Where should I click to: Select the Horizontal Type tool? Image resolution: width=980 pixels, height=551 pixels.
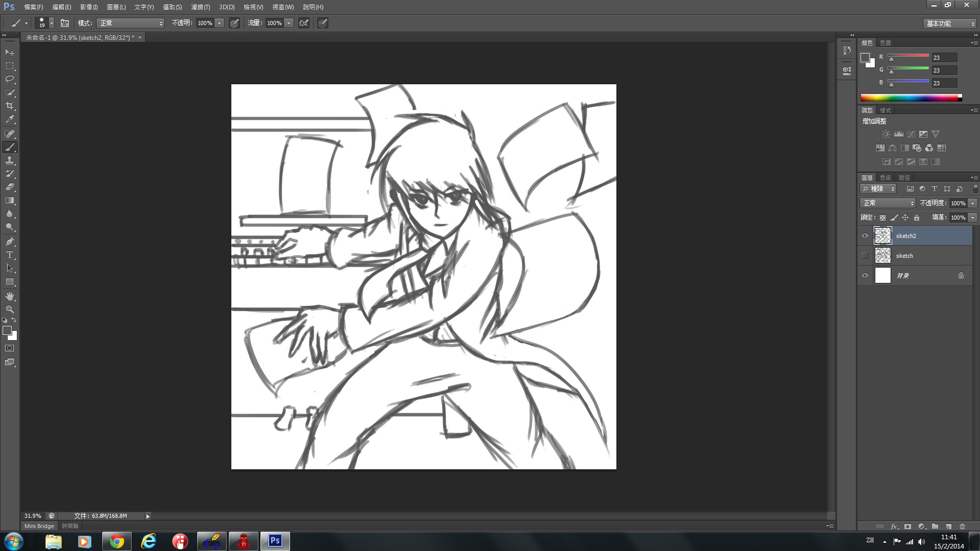[10, 255]
